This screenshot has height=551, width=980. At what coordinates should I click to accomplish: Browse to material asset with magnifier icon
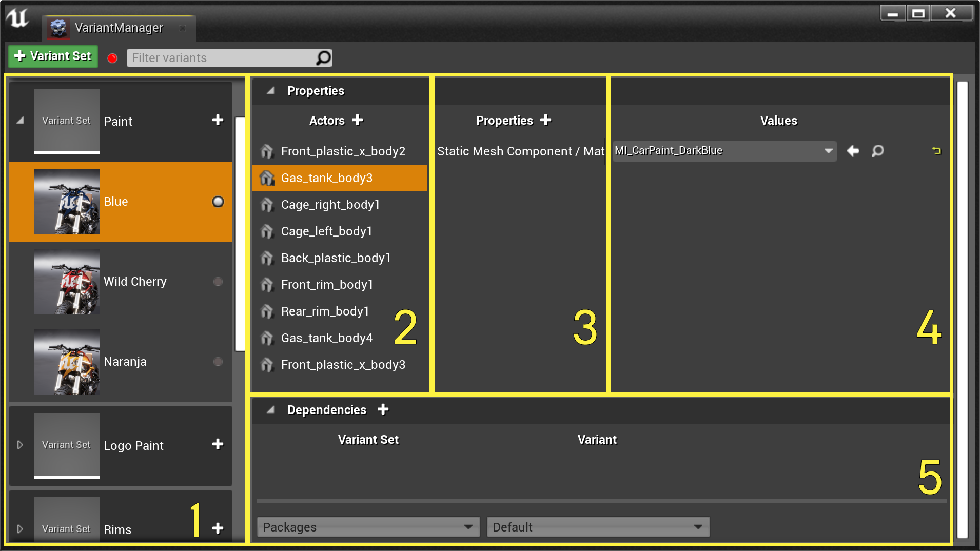click(x=878, y=151)
